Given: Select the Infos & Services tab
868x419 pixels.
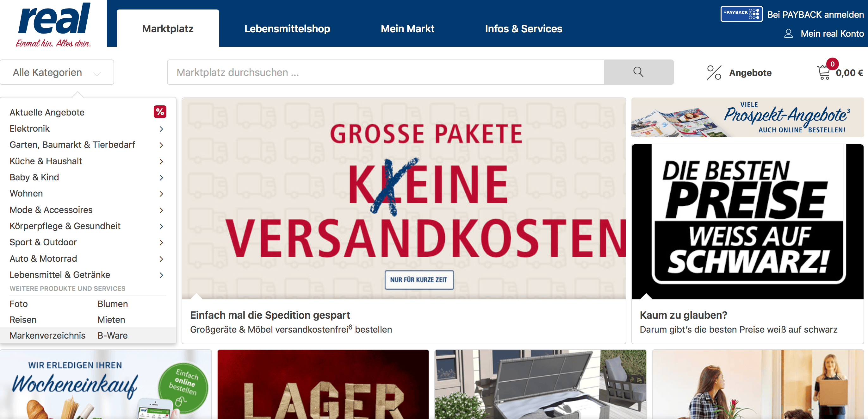Looking at the screenshot, I should click(x=523, y=29).
